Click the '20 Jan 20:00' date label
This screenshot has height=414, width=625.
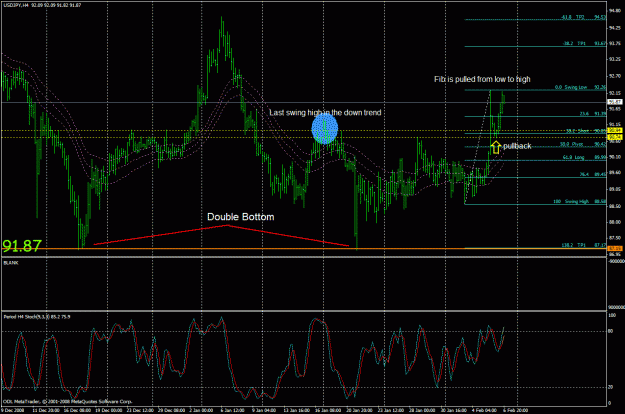(x=360, y=410)
